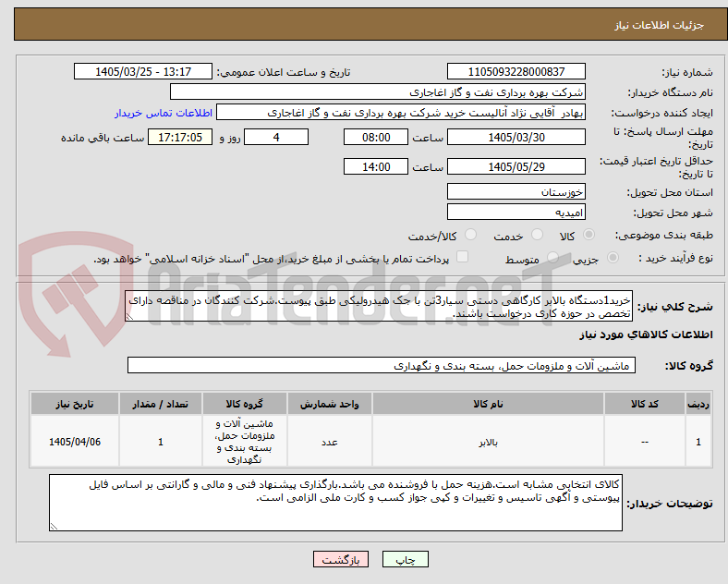Select the کالا/خدمت radio button
Image resolution: width=728 pixels, height=584 pixels.
coord(470,235)
